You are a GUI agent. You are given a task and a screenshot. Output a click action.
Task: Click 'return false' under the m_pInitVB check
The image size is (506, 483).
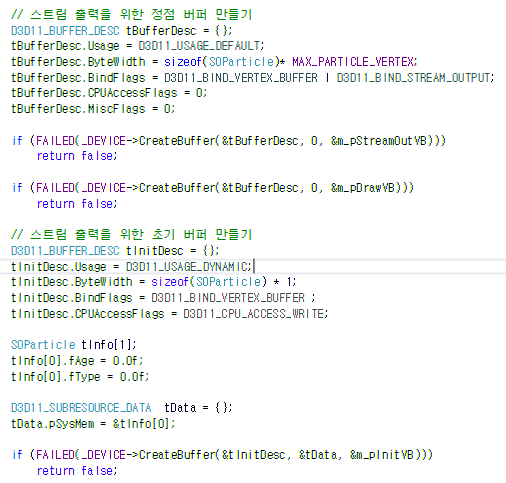click(x=75, y=471)
